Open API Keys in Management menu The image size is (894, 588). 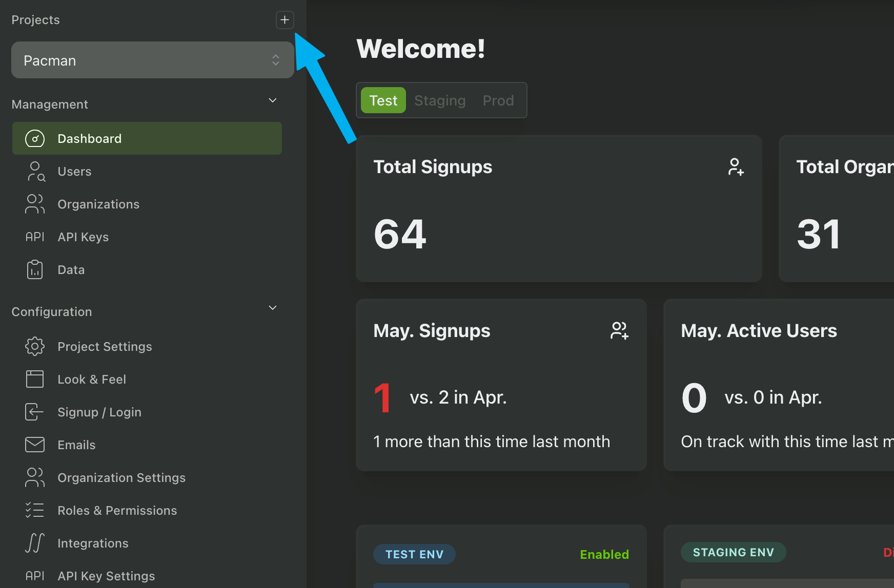[83, 237]
